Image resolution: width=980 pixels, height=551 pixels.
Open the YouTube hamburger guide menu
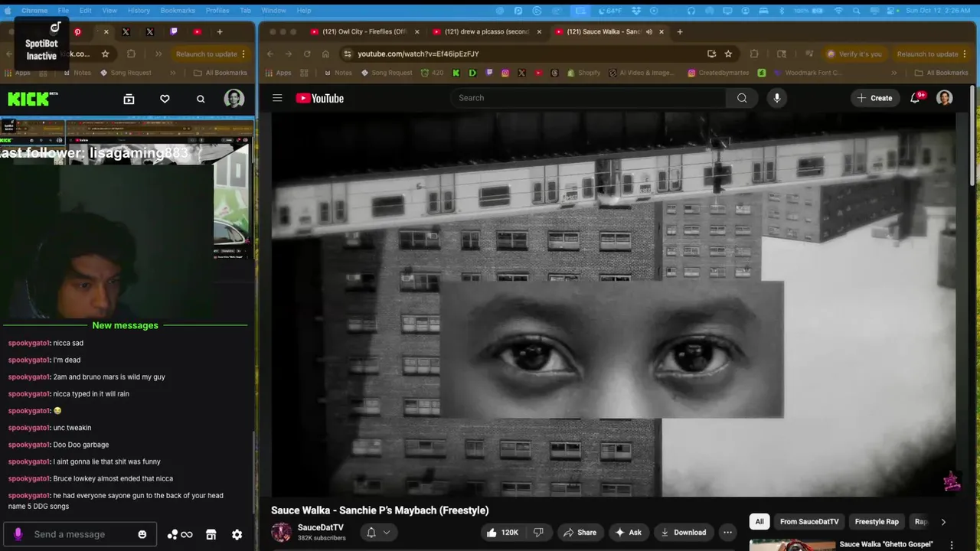277,98
